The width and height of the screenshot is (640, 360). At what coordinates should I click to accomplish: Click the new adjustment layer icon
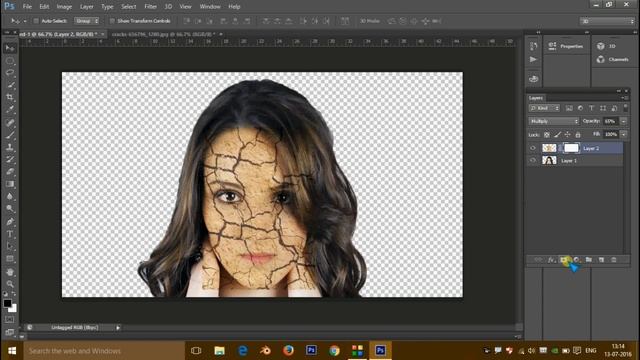[x=576, y=260]
